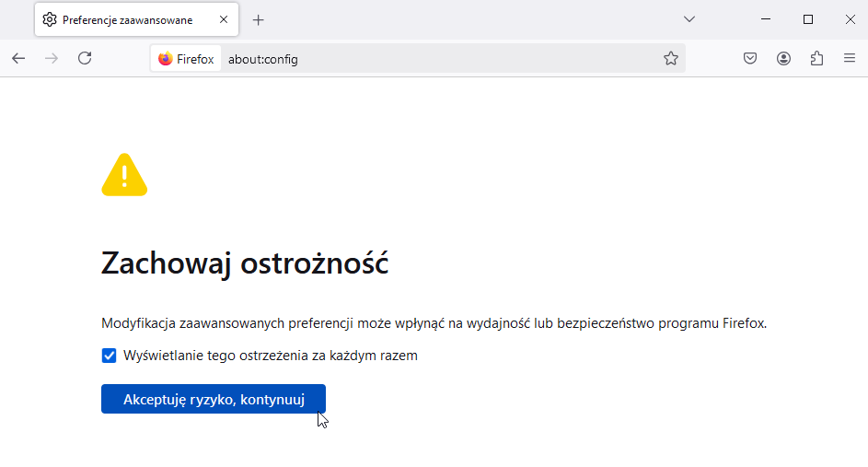Open a new tab with the plus button
This screenshot has width=868, height=467.
tap(259, 19)
